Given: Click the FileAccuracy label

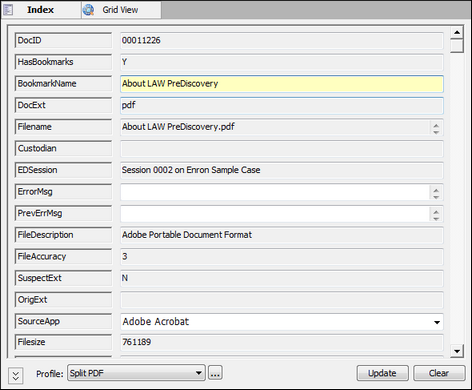Looking at the screenshot, I should coord(63,257).
